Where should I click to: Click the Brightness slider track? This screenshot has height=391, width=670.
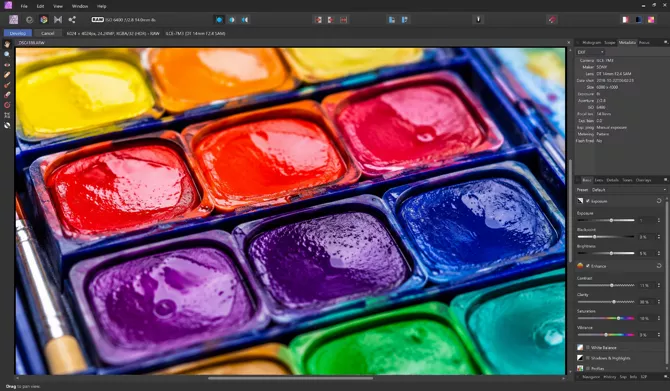click(606, 253)
